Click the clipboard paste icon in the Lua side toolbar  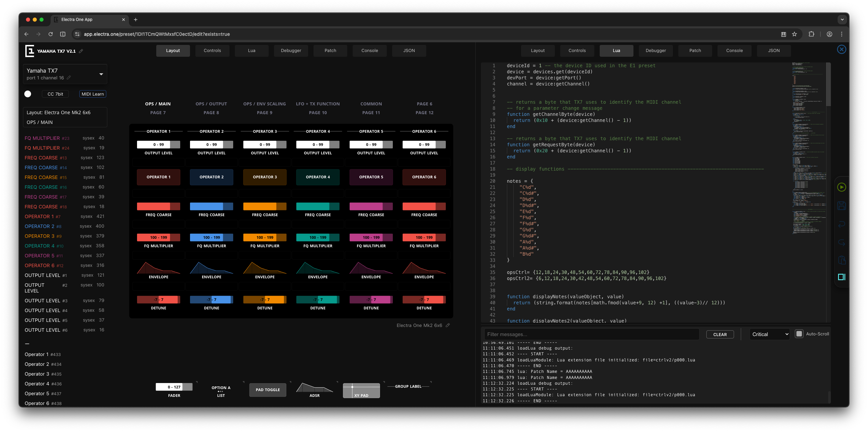841,260
